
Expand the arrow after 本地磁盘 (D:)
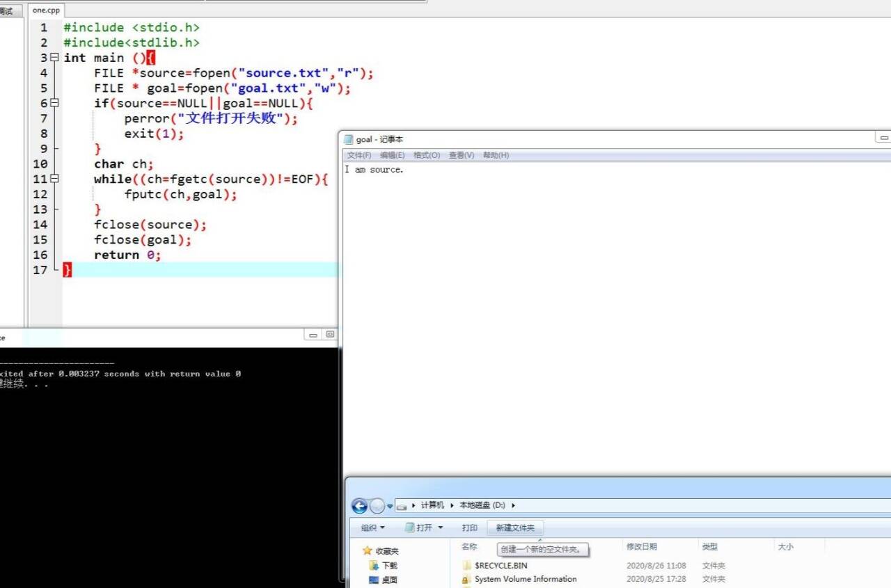pyautogui.click(x=513, y=505)
